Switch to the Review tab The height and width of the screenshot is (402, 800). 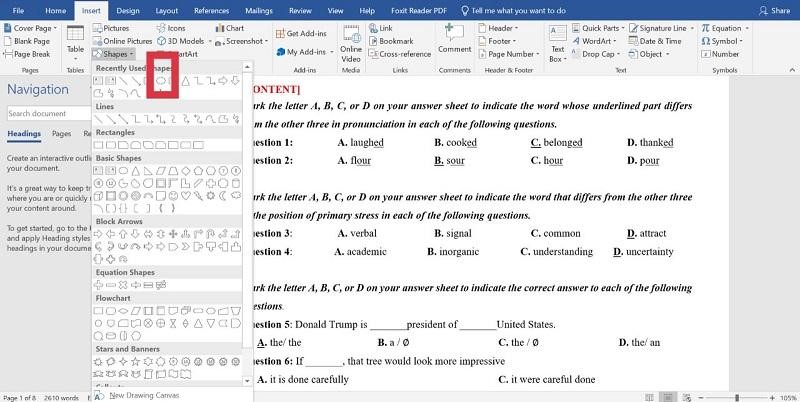(x=300, y=10)
